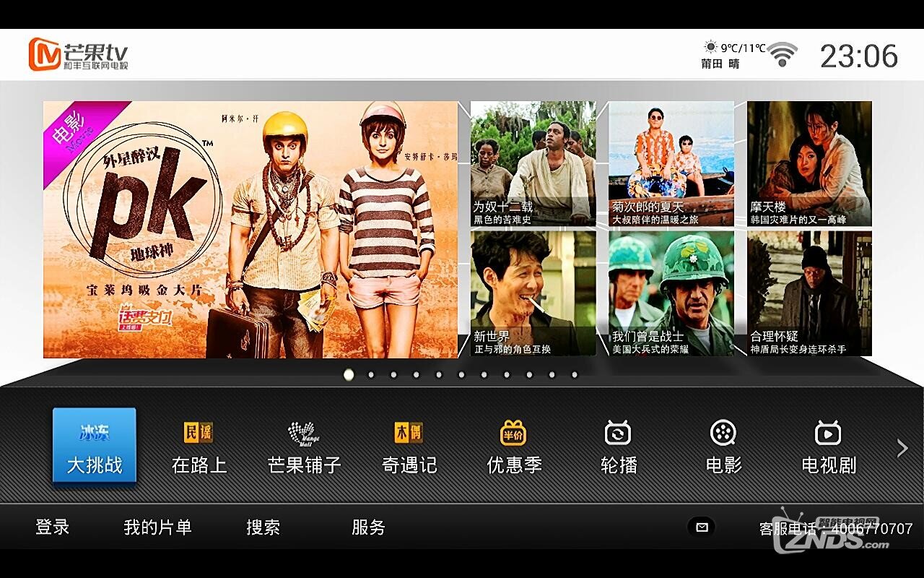Image resolution: width=924 pixels, height=578 pixels.
Task: Click the 莆田 晴 weather text
Action: click(x=720, y=64)
